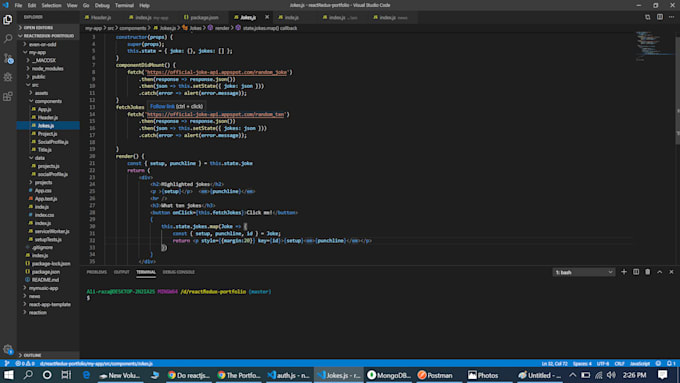Switch to MongoDB Compass in taskbar
Image resolution: width=680 pixels, height=383 pixels.
389,375
